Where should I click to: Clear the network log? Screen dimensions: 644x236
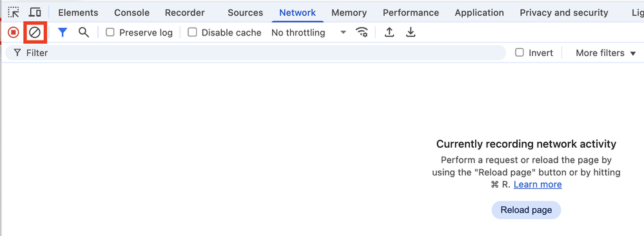[x=35, y=32]
